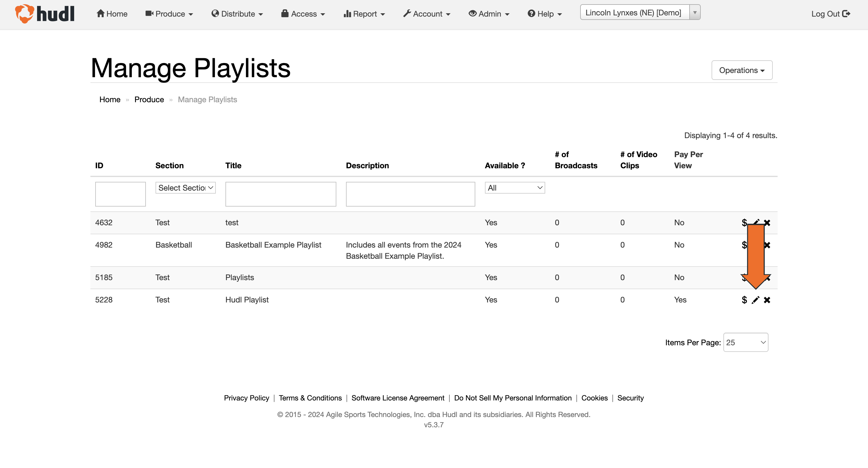Sort by the Section column header
Screen dimensions: 868x468
pos(169,166)
